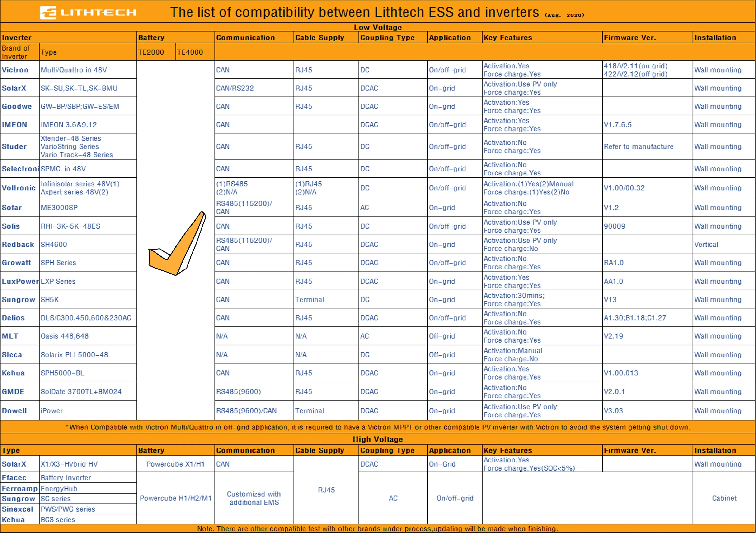Click the 'TE4000' battery header
The image size is (756, 533).
click(x=195, y=52)
